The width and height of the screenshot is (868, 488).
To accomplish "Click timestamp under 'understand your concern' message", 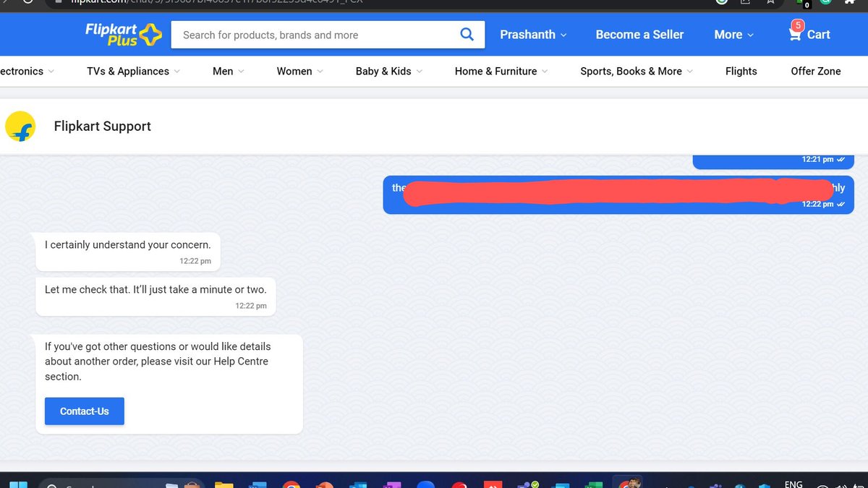I will 195,261.
